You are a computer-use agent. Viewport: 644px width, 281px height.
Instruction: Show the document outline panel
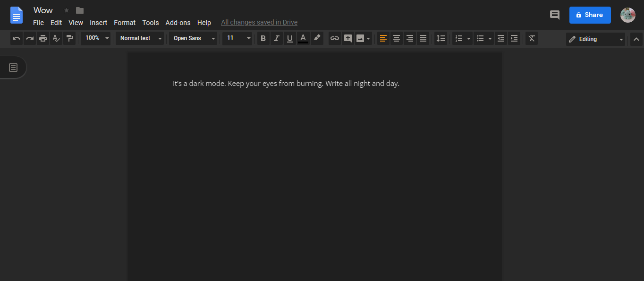[x=13, y=68]
